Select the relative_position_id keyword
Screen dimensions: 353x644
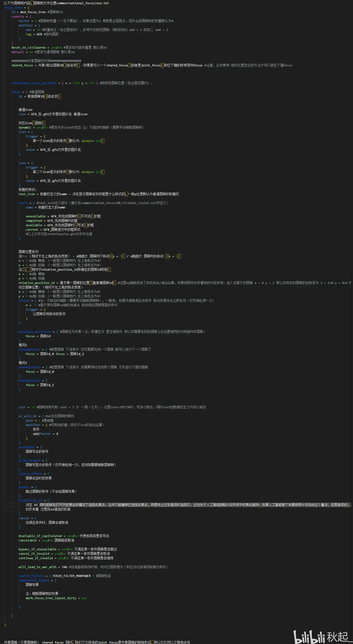(x=36, y=283)
